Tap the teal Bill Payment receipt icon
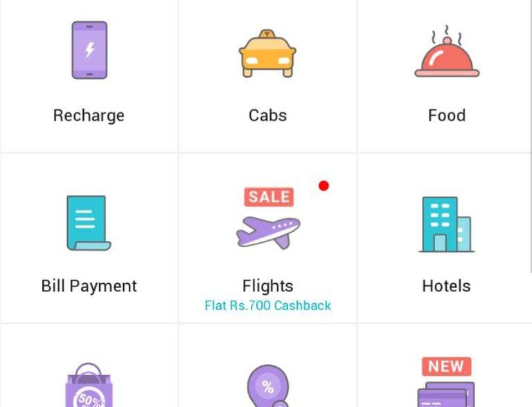 pyautogui.click(x=88, y=223)
